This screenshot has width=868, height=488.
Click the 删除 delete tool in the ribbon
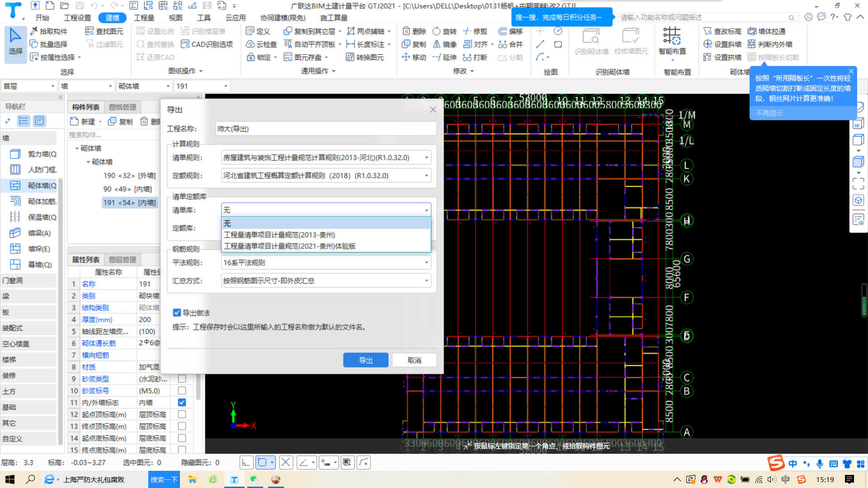414,31
